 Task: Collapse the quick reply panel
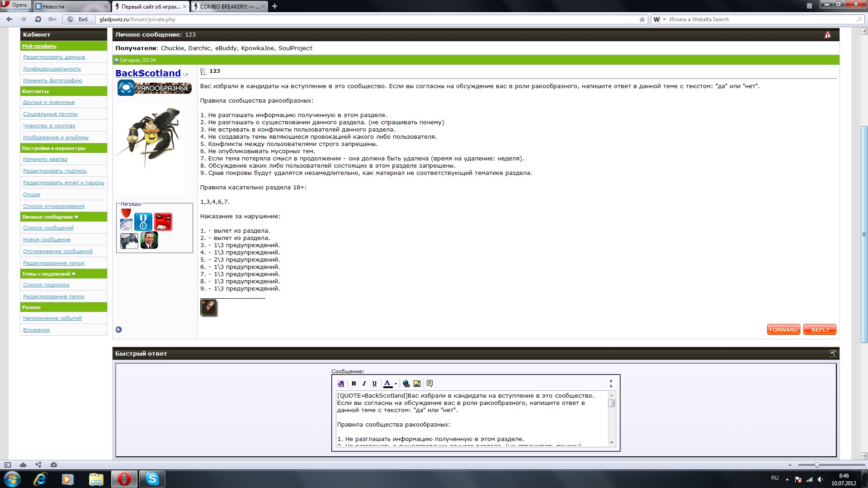[x=833, y=353]
